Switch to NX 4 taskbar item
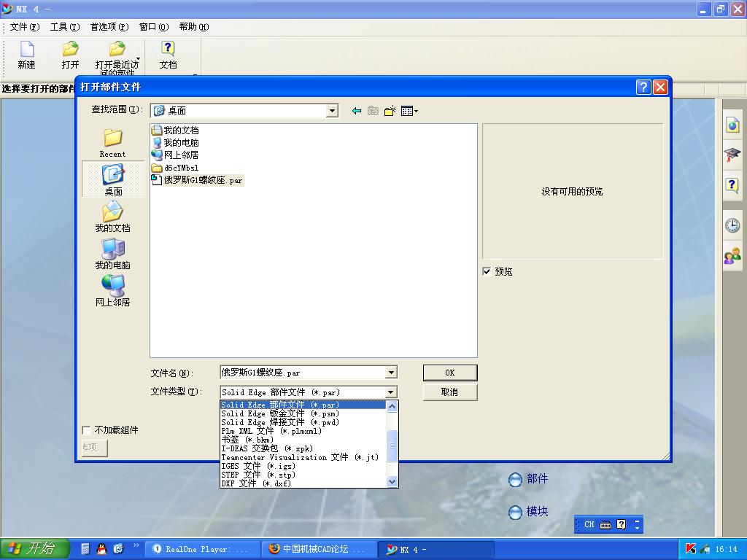 (x=438, y=549)
